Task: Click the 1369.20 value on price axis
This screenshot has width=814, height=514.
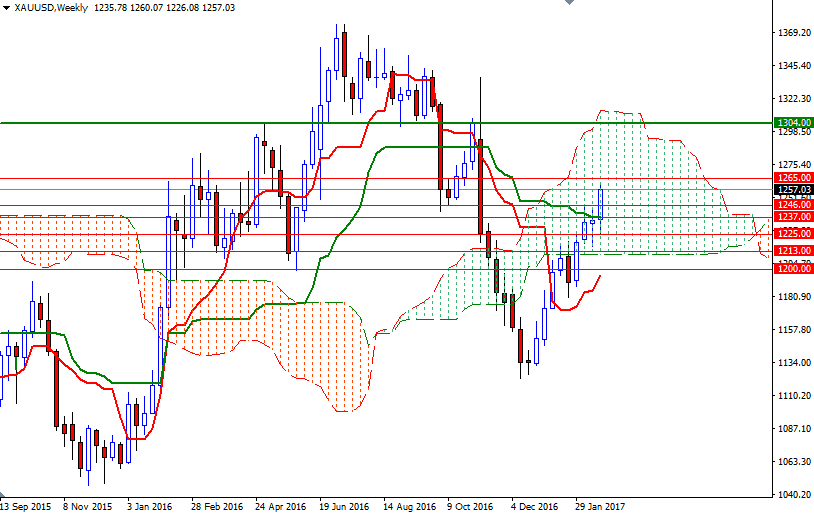Action: point(793,33)
